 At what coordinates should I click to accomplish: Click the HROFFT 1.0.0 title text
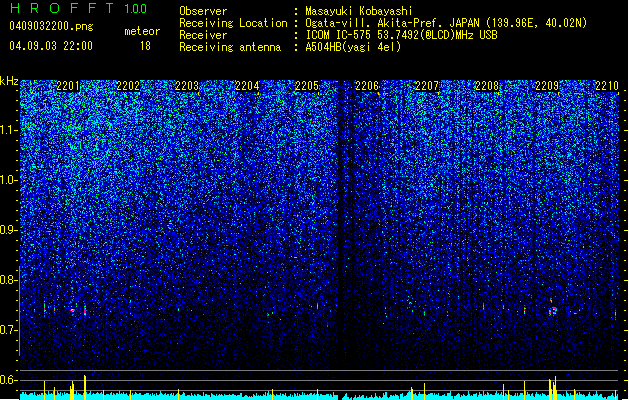click(78, 8)
